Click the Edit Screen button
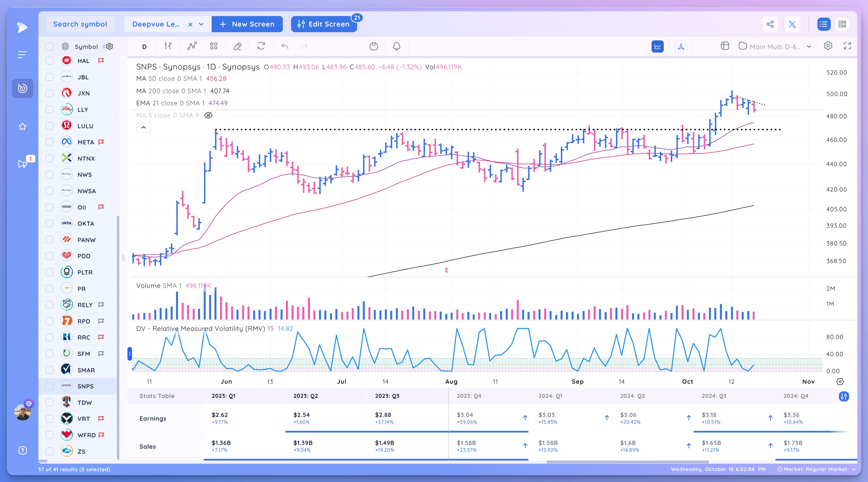Image resolution: width=868 pixels, height=482 pixels. coord(324,24)
